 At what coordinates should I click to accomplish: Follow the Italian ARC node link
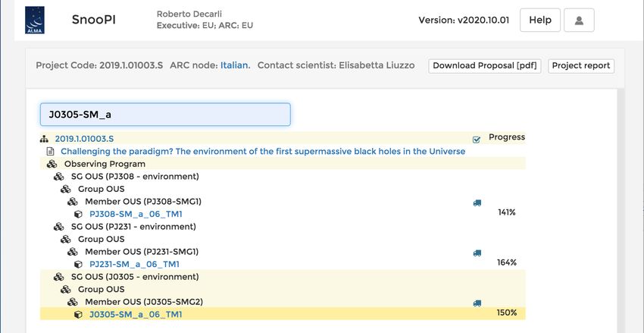(x=236, y=65)
